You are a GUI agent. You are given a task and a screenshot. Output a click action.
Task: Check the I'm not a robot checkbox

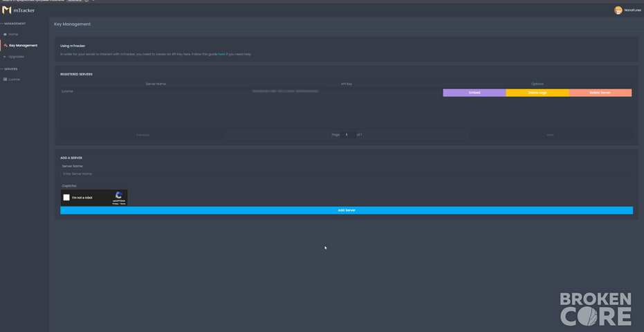coord(66,198)
